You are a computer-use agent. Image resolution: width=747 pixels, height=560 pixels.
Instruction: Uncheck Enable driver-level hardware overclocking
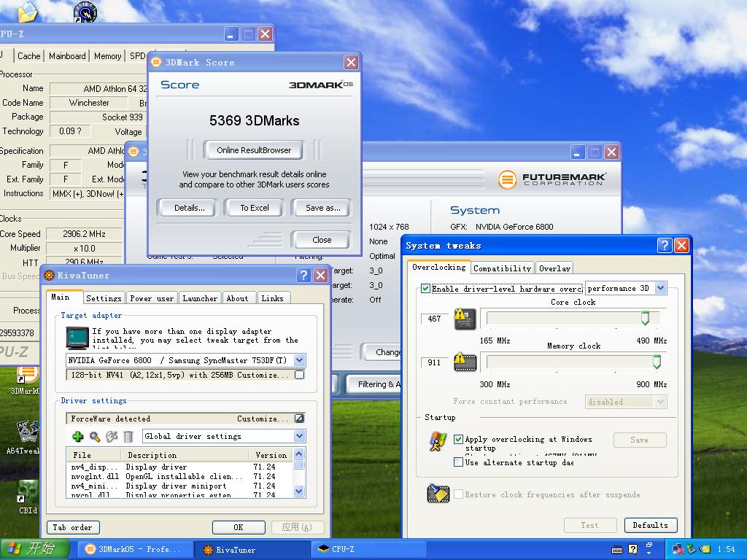pos(425,289)
